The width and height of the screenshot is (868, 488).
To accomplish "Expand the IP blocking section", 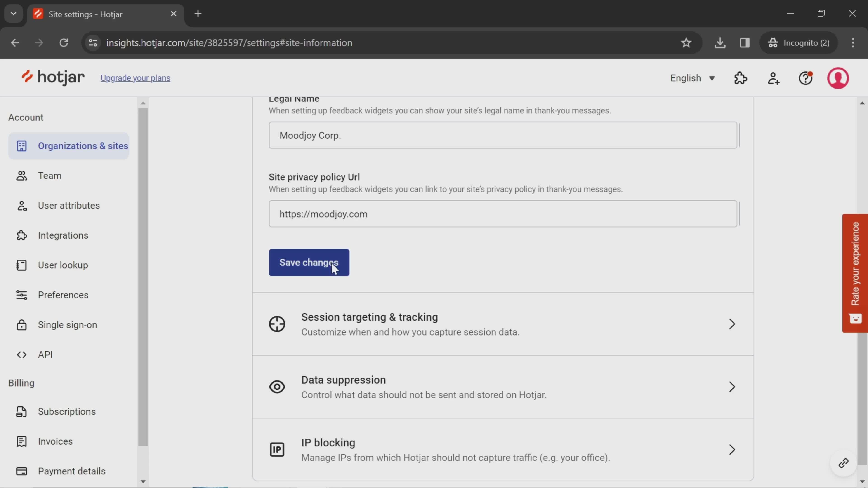I will click(732, 449).
